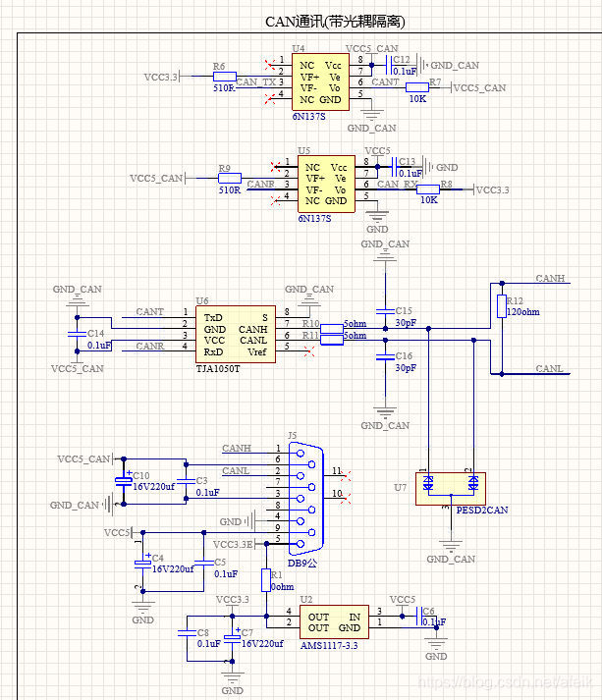Click the '30pF' value of C16

coord(406,368)
